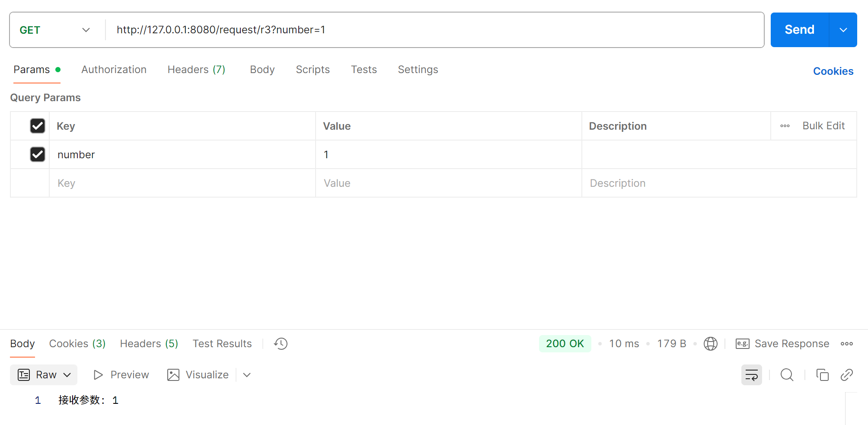Click the empty Description placeholder cell
Screen dimensions: 868x425
pos(719,183)
